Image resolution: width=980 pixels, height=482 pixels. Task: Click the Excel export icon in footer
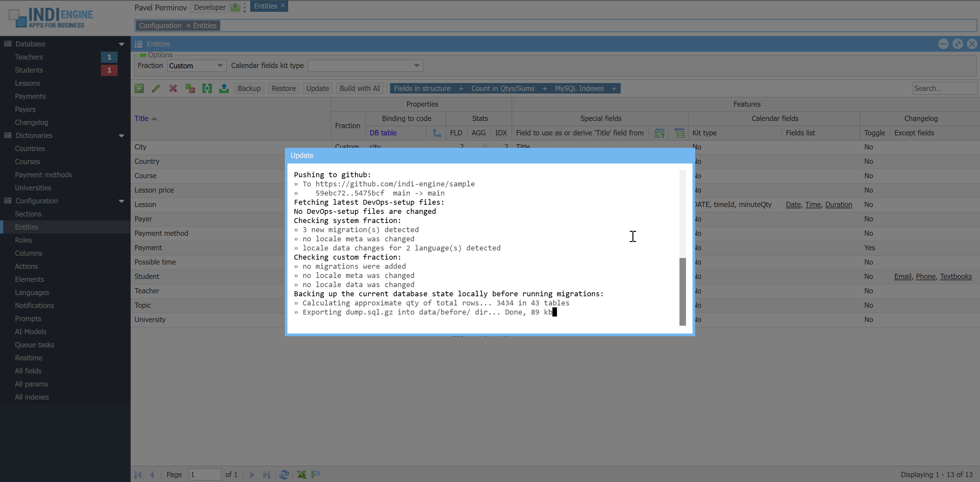(x=301, y=474)
